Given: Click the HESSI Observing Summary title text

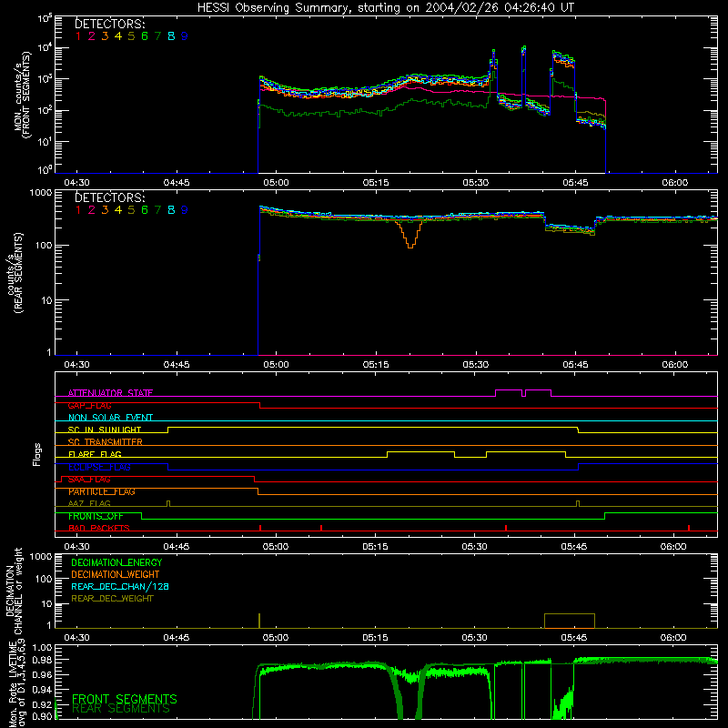Looking at the screenshot, I should point(385,8).
